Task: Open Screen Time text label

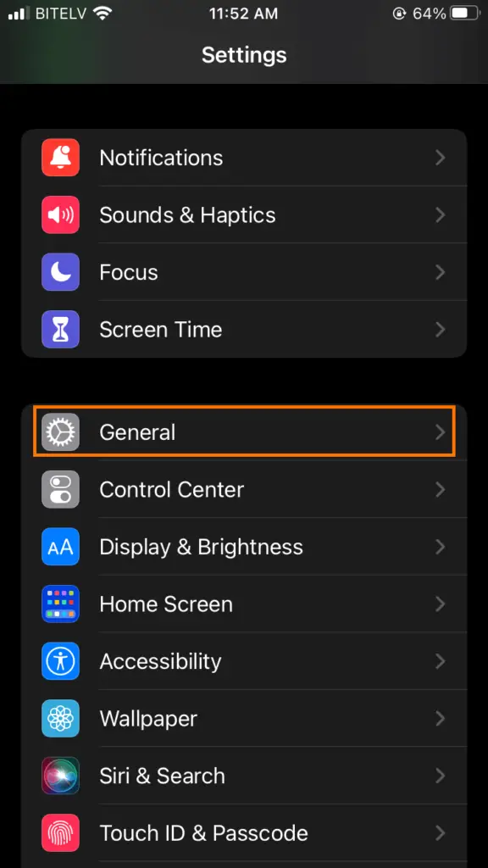Action: pyautogui.click(x=160, y=330)
